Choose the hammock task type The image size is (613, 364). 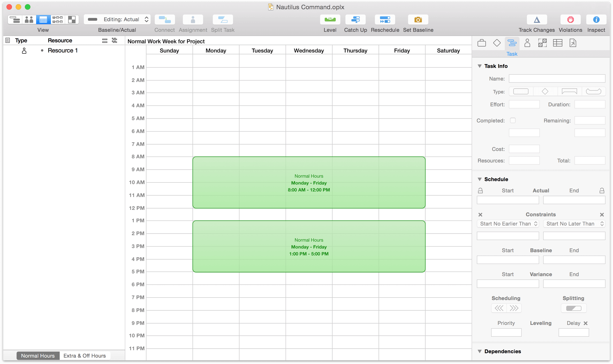click(594, 92)
